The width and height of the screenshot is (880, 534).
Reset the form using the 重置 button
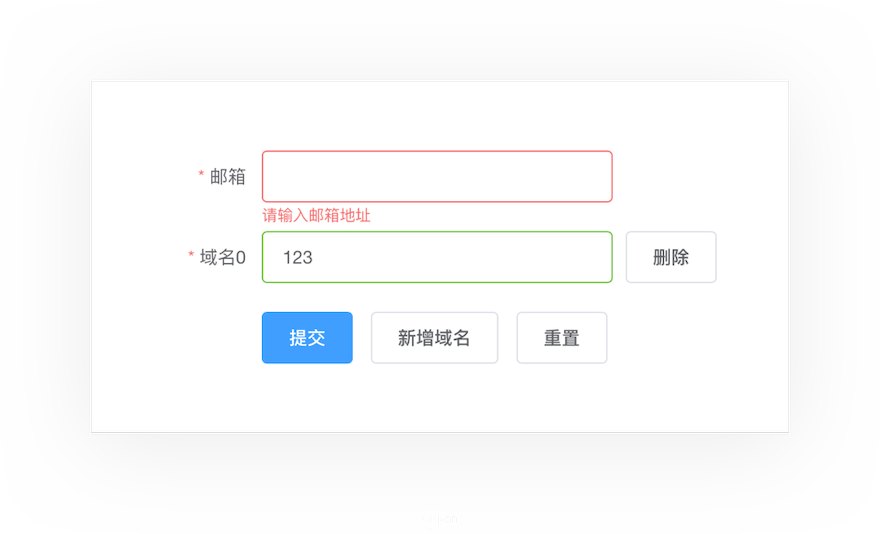(561, 337)
